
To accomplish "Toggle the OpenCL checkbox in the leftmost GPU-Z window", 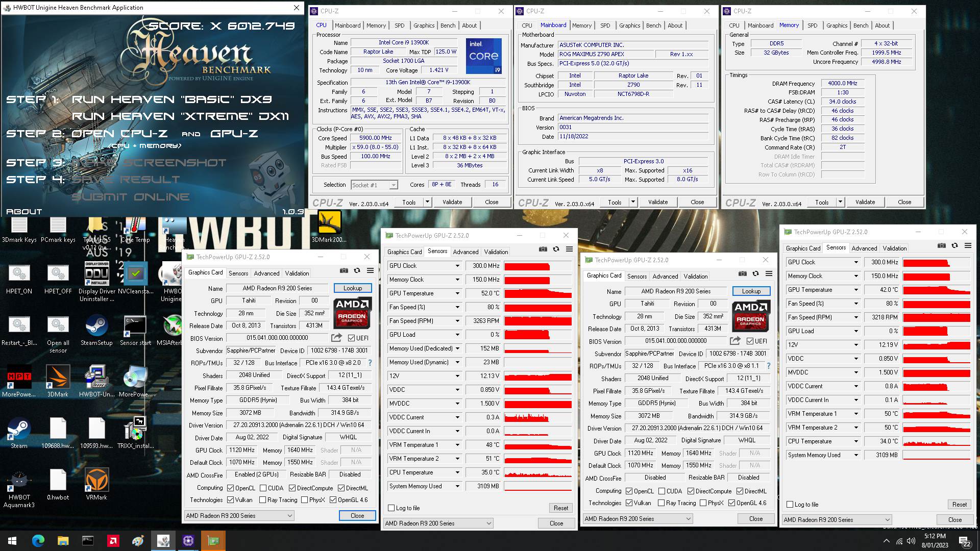I will coord(230,488).
